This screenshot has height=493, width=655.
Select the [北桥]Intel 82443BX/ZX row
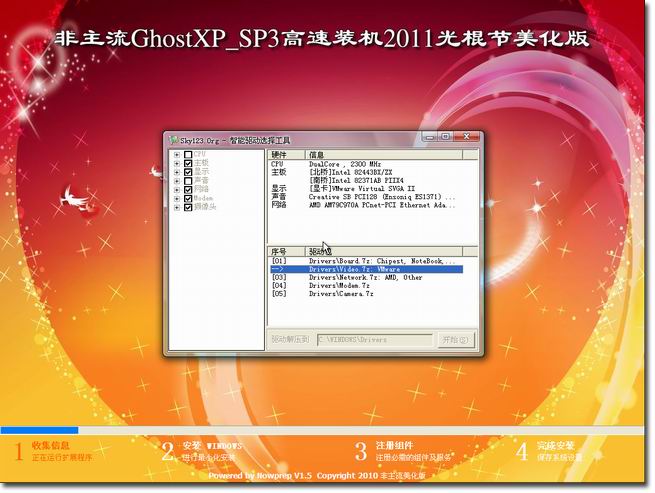[x=366, y=172]
